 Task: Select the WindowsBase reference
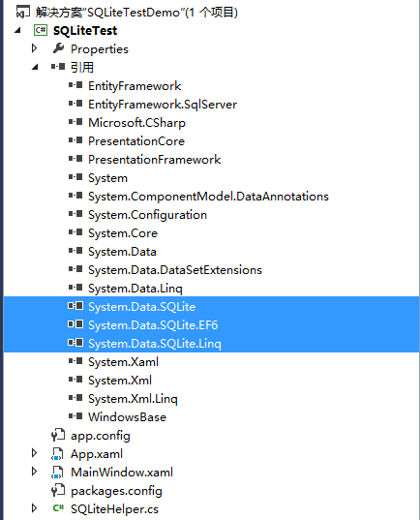(x=127, y=417)
